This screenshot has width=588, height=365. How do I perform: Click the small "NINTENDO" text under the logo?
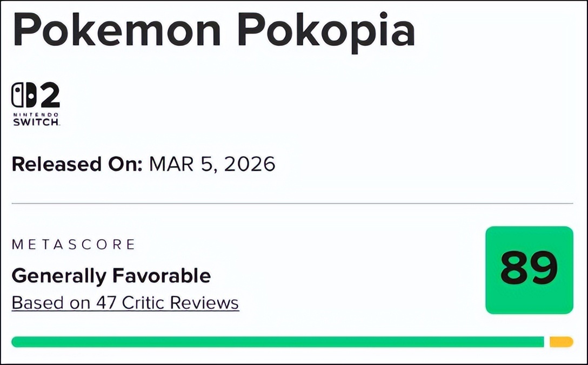pos(36,114)
